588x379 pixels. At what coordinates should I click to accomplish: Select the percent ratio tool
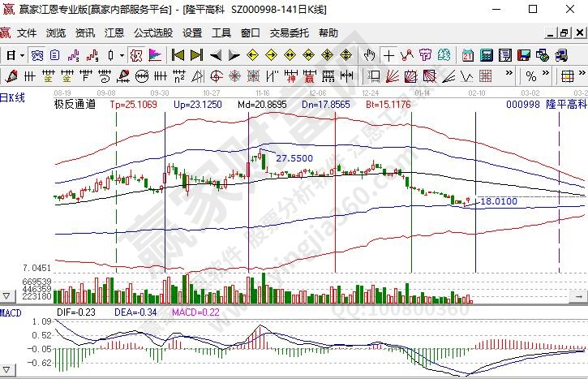pos(530,76)
